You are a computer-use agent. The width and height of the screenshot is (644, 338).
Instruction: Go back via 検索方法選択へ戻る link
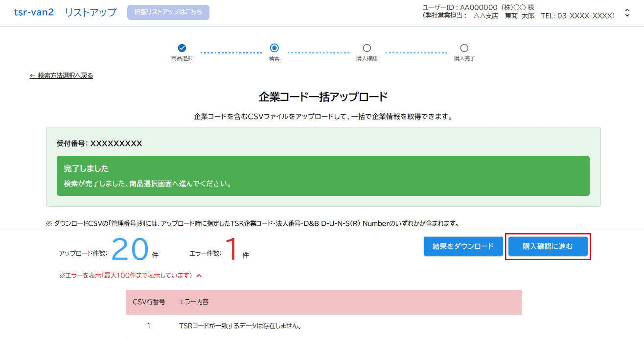pyautogui.click(x=61, y=75)
